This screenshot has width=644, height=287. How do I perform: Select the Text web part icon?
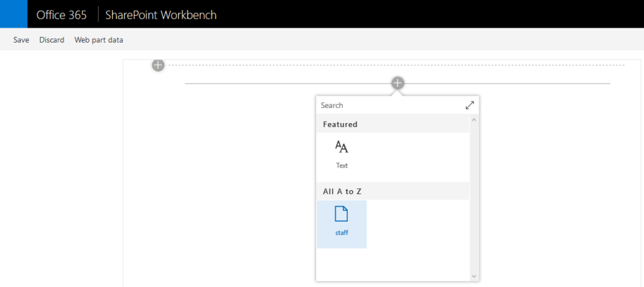341,147
